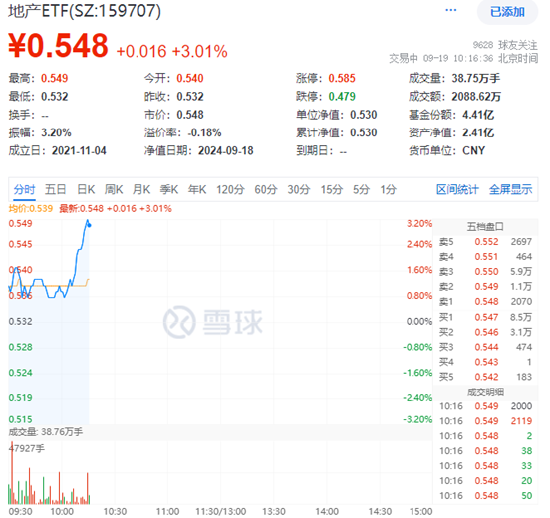Select the 月K tab
550x518 pixels.
141,190
